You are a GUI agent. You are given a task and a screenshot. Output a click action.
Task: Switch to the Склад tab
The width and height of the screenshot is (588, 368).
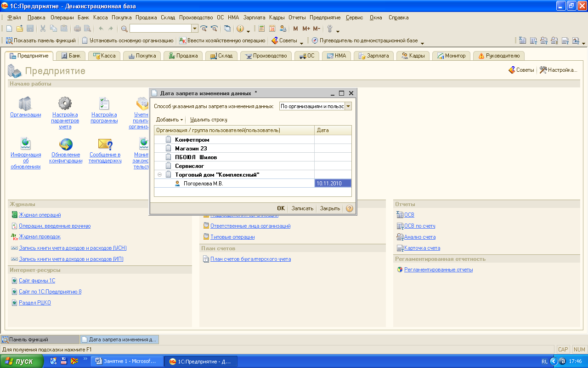click(x=221, y=56)
